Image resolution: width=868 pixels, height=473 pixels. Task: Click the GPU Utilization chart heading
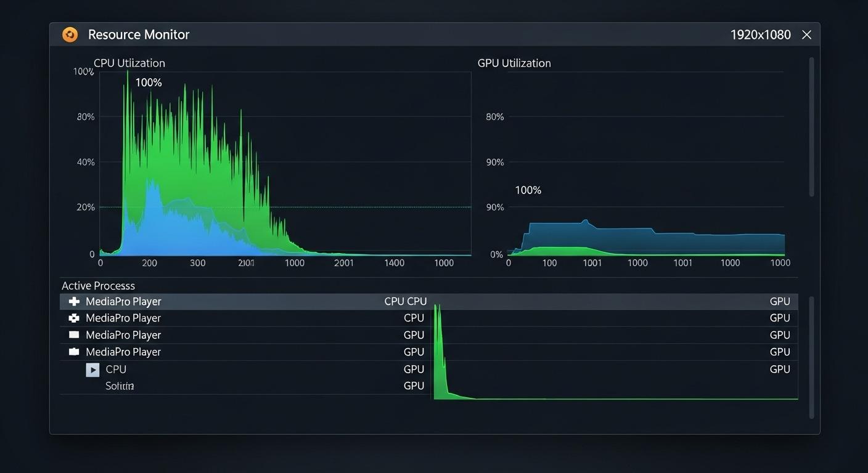[x=514, y=63]
